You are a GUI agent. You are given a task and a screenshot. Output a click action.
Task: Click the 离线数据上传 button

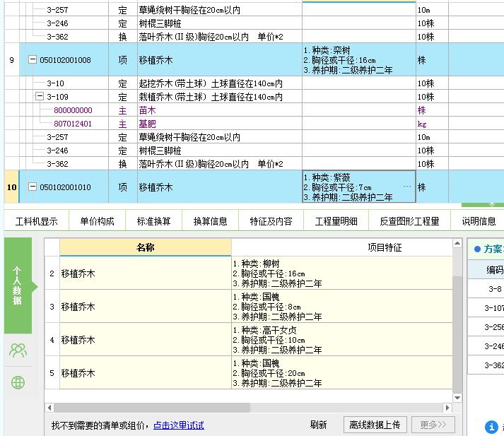[375, 425]
